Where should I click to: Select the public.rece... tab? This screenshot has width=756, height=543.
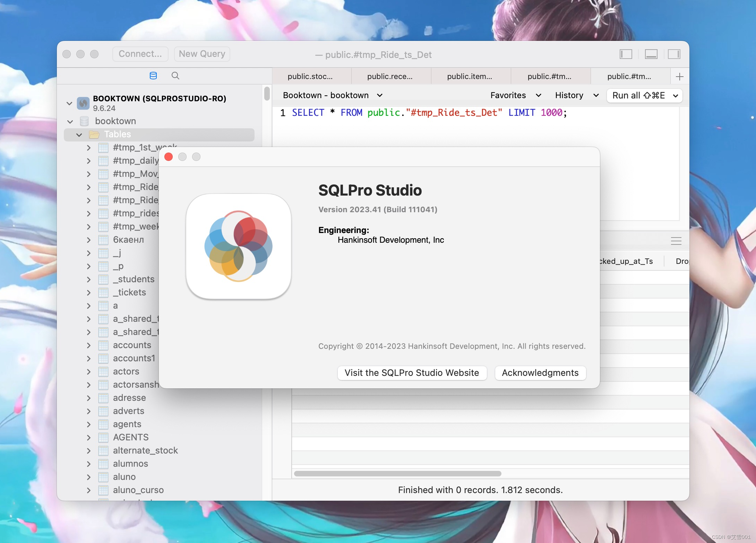(x=389, y=76)
